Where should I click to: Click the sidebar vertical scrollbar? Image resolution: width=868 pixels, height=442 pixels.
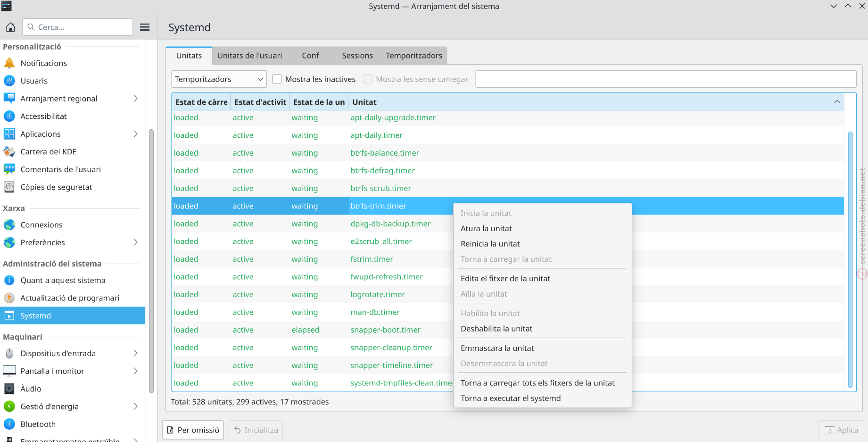pos(151,260)
